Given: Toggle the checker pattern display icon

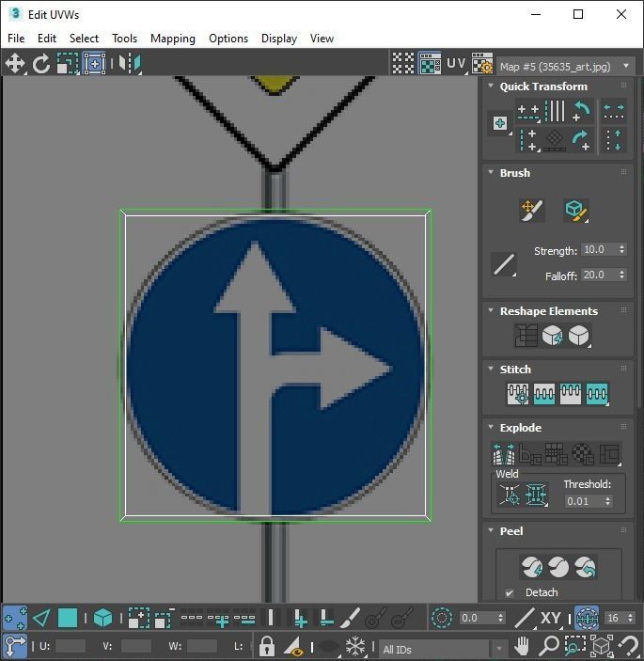Looking at the screenshot, I should tap(403, 63).
